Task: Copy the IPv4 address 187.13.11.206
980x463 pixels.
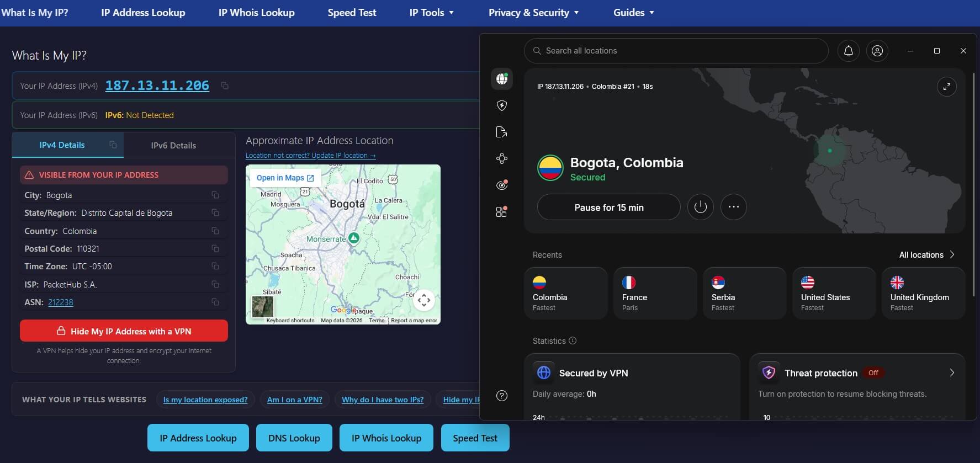Action: pyautogui.click(x=225, y=86)
